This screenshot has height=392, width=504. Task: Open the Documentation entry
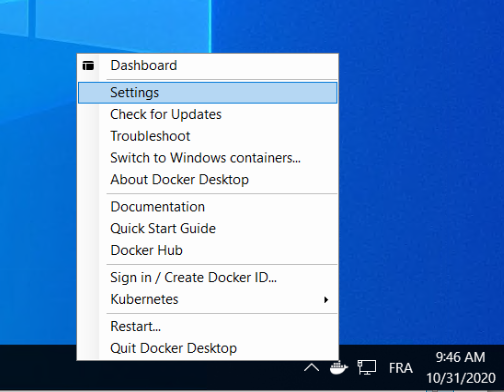tap(208, 207)
